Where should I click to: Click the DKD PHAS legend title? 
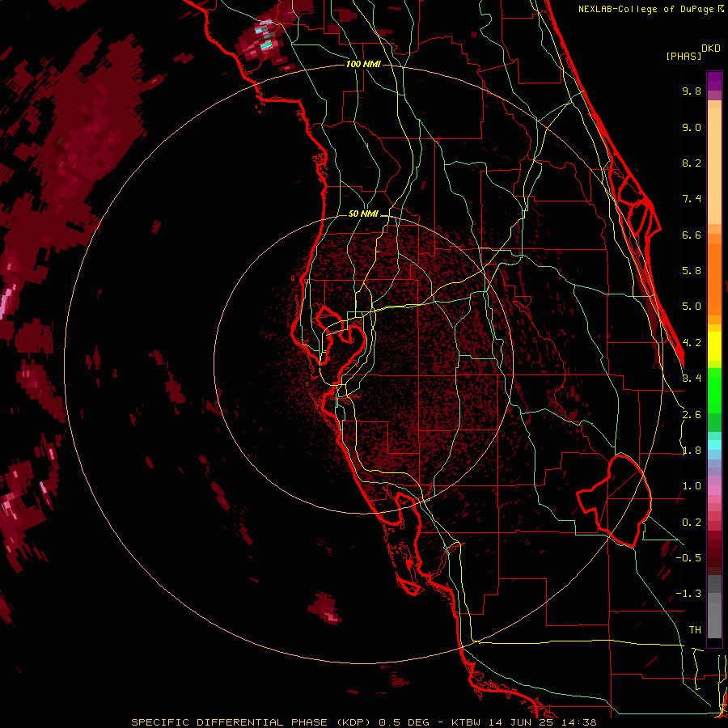[x=692, y=52]
